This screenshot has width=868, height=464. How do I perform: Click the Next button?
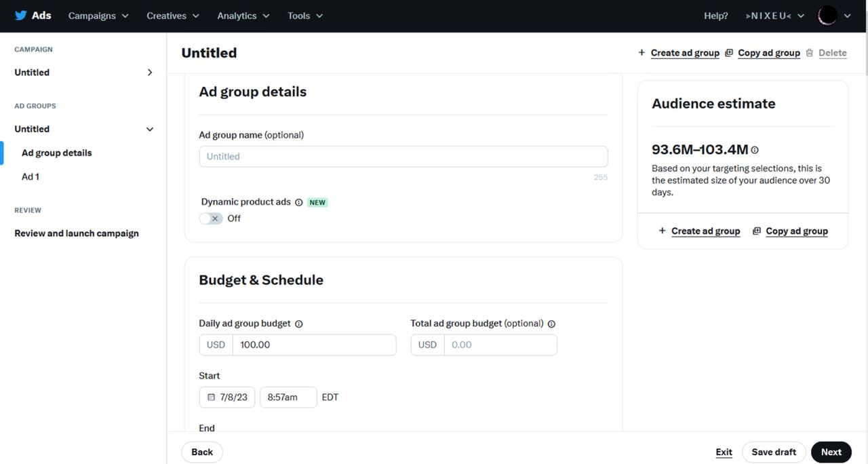(831, 452)
